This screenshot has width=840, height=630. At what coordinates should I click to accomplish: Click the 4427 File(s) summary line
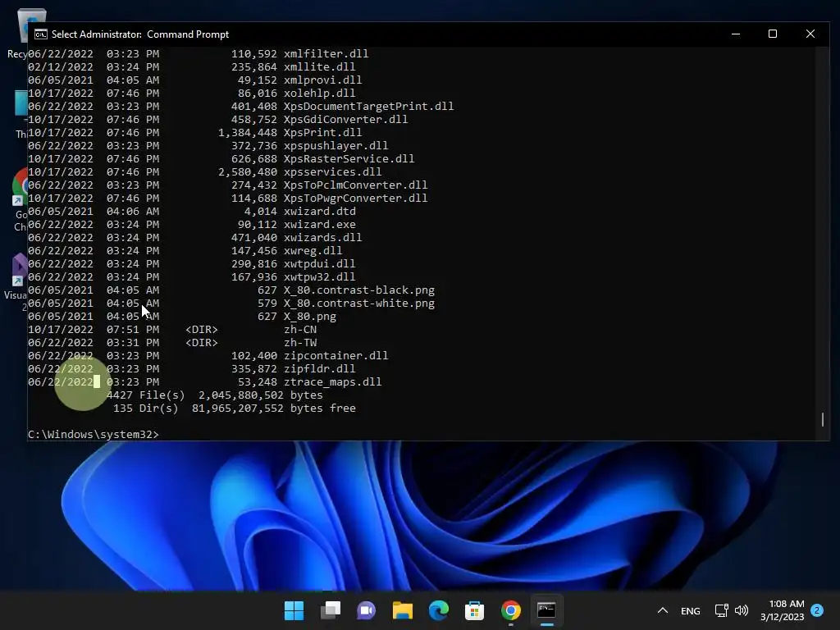coord(215,395)
